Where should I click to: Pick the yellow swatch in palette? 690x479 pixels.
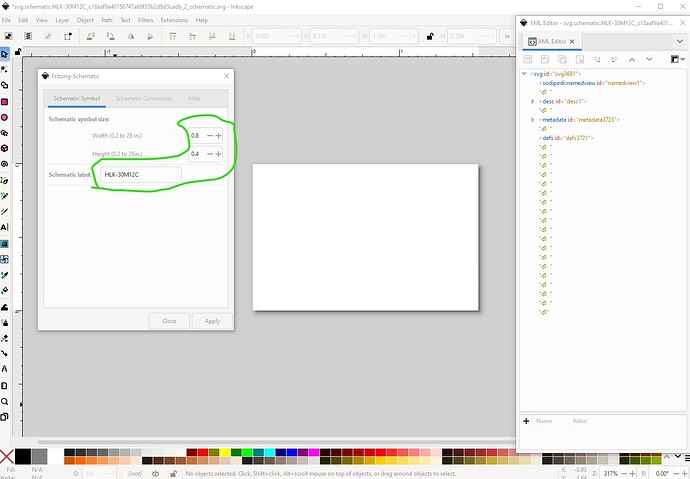pyautogui.click(x=225, y=453)
